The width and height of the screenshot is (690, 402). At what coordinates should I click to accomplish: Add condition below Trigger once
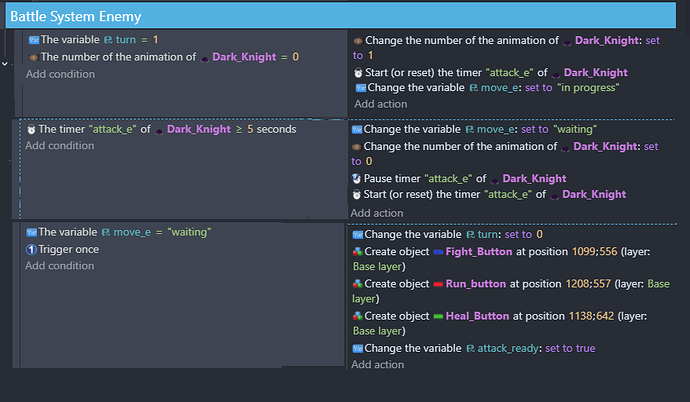tap(60, 265)
